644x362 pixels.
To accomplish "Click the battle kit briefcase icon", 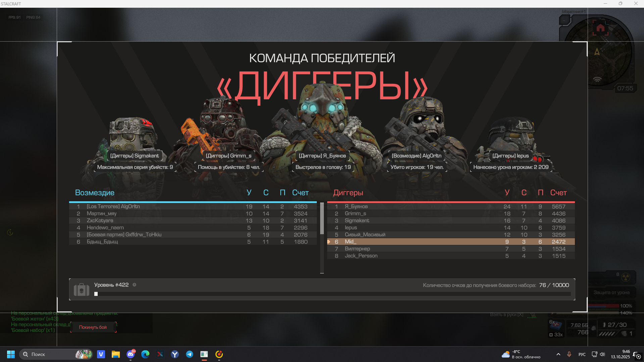I will (82, 289).
